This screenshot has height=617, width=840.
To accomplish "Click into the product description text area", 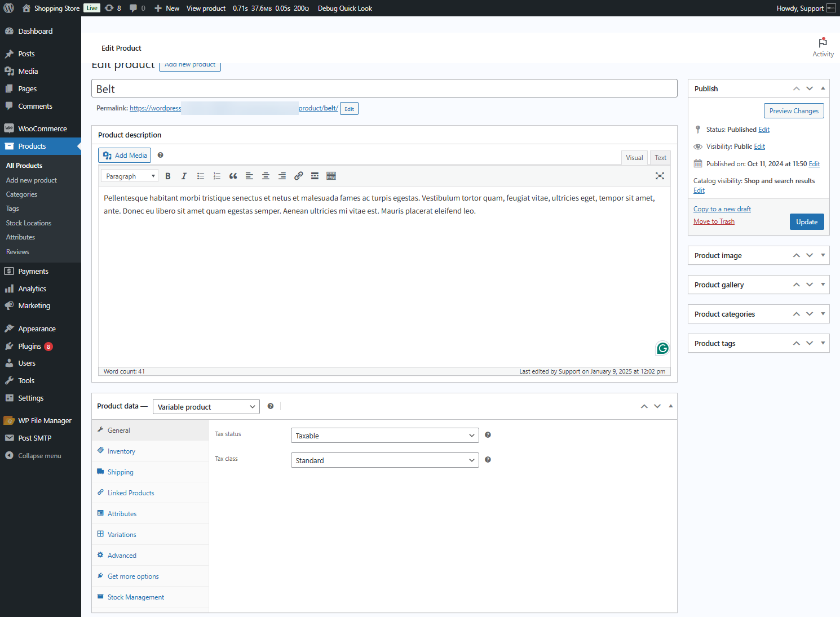I will click(384, 276).
